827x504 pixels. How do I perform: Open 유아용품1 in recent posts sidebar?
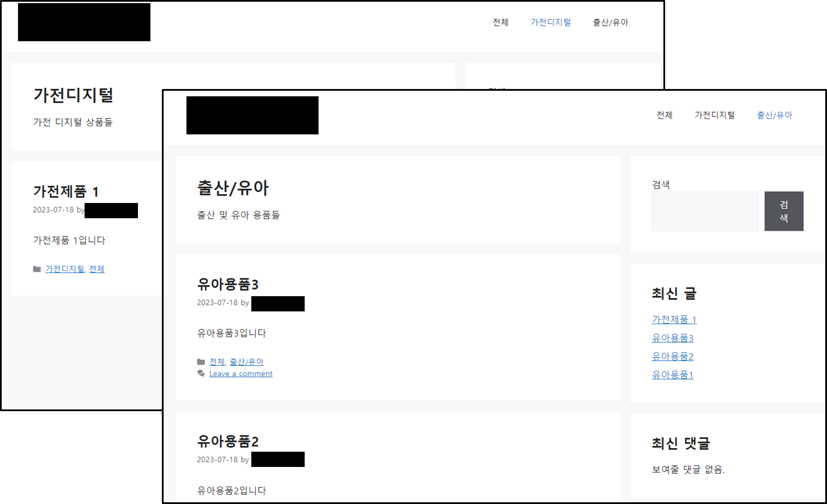(x=672, y=375)
